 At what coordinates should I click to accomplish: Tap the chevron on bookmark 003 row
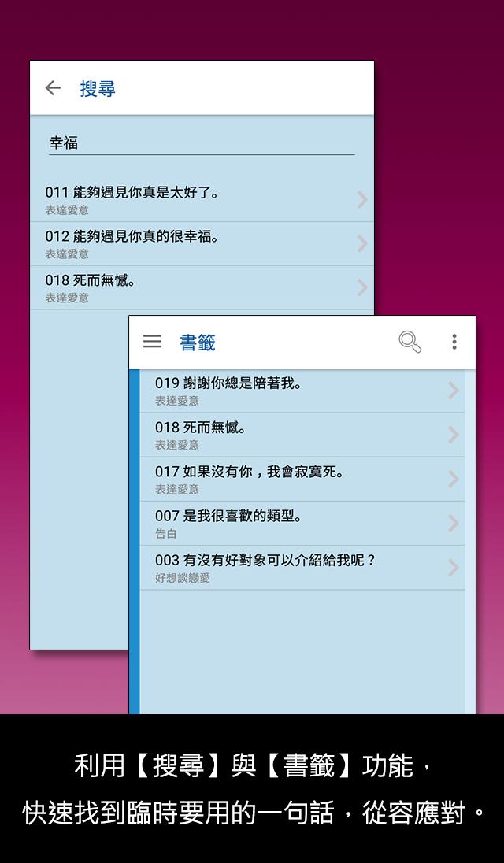pos(454,568)
